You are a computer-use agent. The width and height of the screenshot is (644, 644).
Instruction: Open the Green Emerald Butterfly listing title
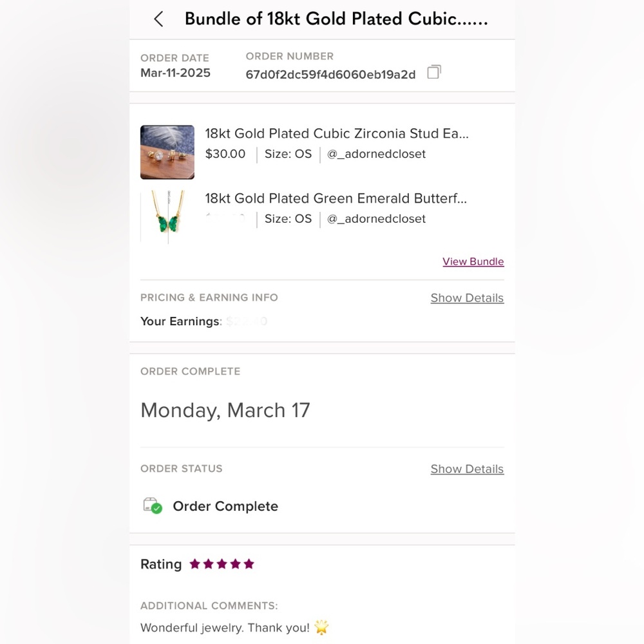coord(336,198)
